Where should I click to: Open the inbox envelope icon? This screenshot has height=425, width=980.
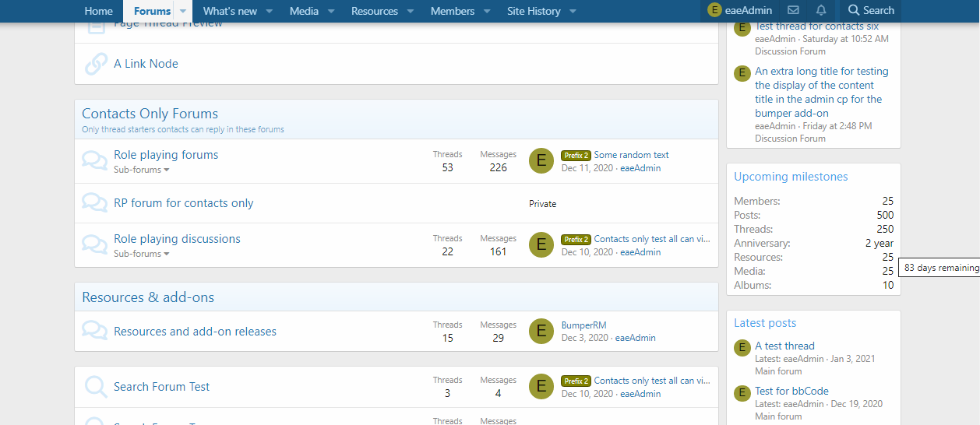[793, 11]
